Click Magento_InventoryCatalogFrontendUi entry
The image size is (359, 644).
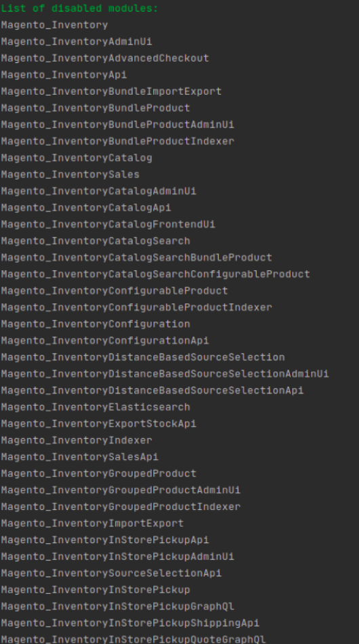pos(108,224)
